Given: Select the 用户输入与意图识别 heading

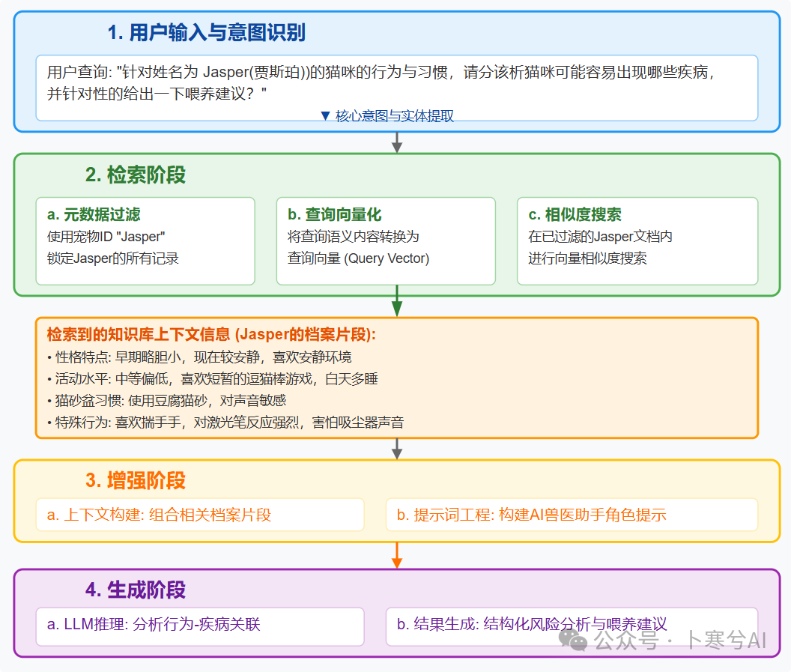Looking at the screenshot, I should click(x=206, y=33).
